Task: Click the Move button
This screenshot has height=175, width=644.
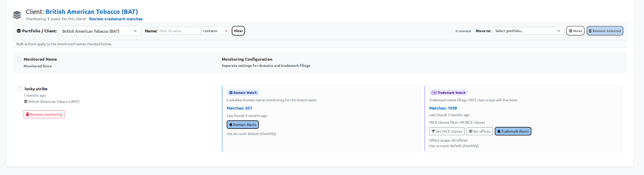Action: pos(575,31)
